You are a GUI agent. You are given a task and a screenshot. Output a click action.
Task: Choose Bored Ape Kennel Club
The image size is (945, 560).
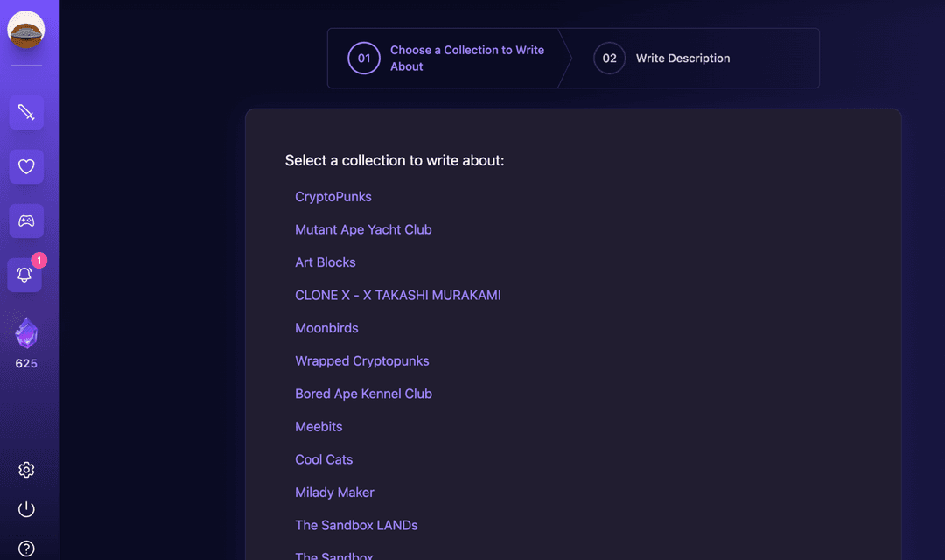363,393
